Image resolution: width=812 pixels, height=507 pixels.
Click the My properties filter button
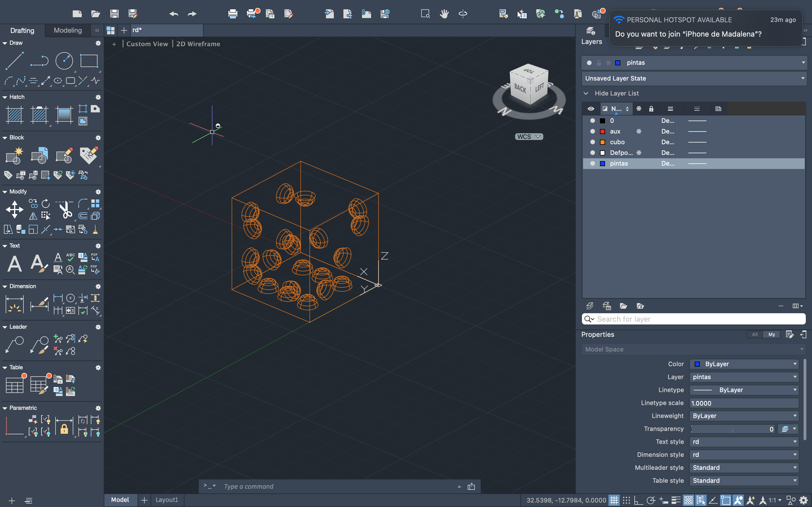click(771, 334)
